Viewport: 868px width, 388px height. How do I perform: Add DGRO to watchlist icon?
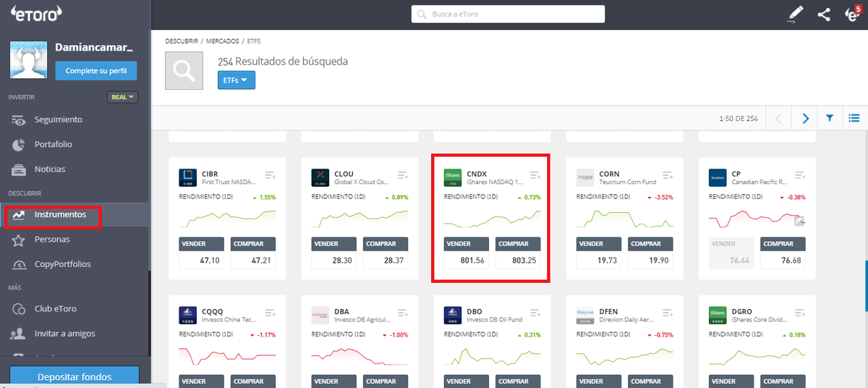tap(800, 313)
